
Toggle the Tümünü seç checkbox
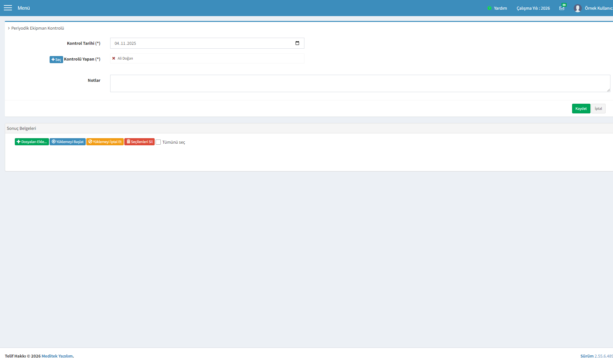(158, 142)
